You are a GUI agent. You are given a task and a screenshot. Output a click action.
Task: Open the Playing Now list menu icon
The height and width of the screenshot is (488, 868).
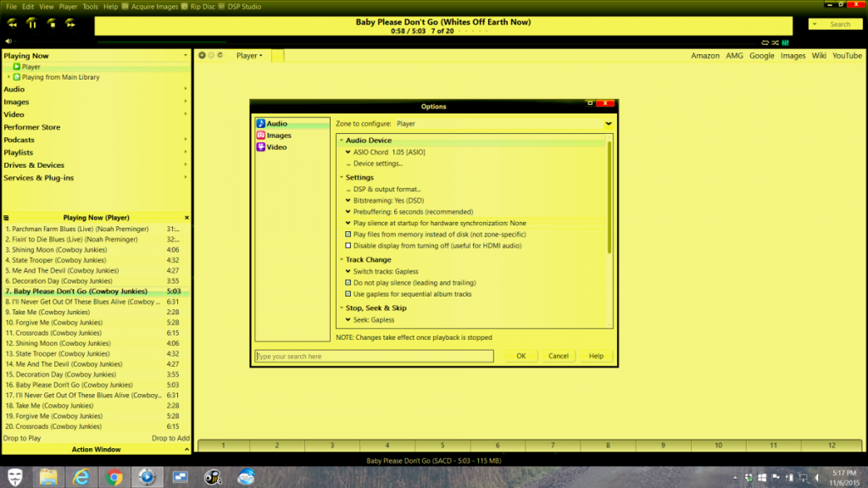(6, 218)
